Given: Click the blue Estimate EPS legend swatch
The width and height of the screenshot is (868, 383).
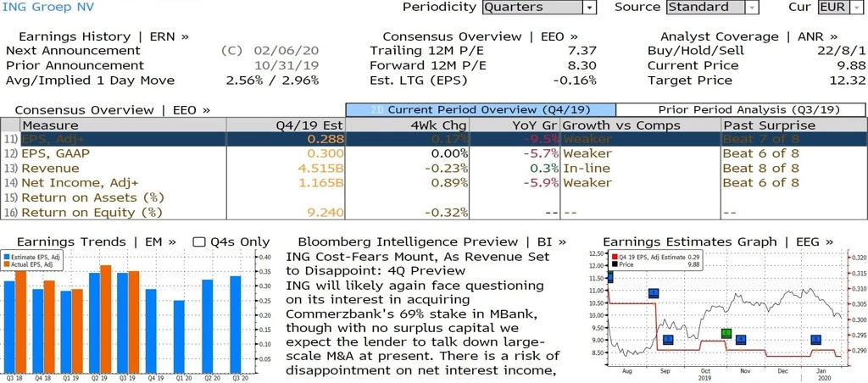Looking at the screenshot, I should point(7,258).
